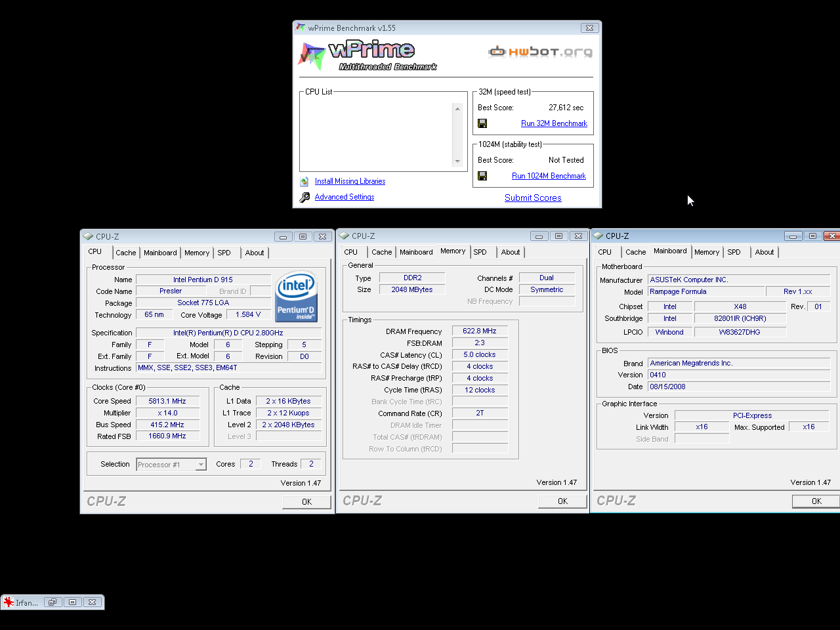Click the Install Missing Libraries icon
The height and width of the screenshot is (630, 840).
click(304, 182)
